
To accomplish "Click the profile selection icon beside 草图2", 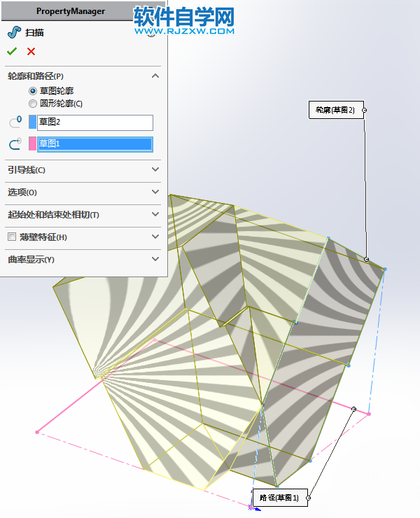I will point(15,122).
